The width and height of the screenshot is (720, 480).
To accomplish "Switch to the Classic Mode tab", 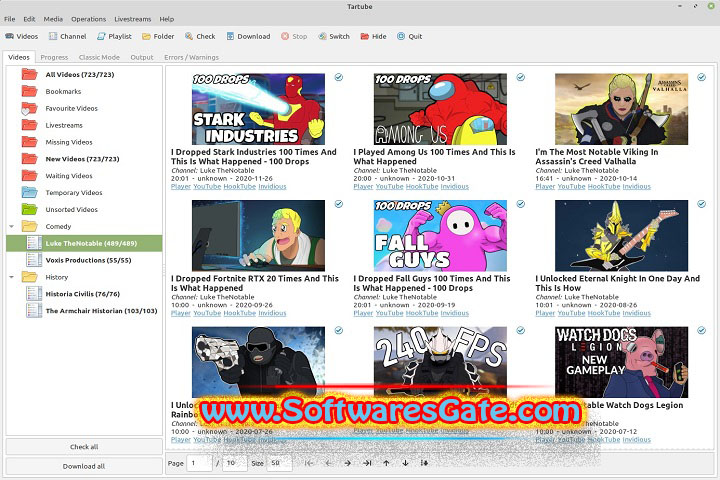I will (99, 57).
